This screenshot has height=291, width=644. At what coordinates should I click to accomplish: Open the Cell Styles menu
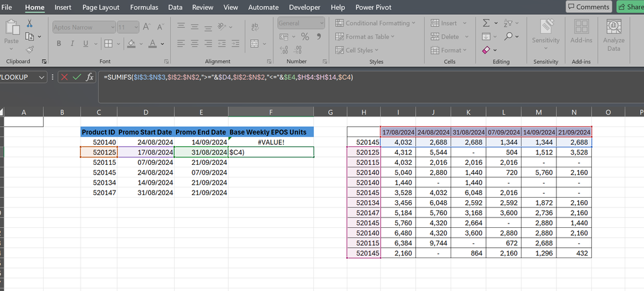(x=357, y=50)
